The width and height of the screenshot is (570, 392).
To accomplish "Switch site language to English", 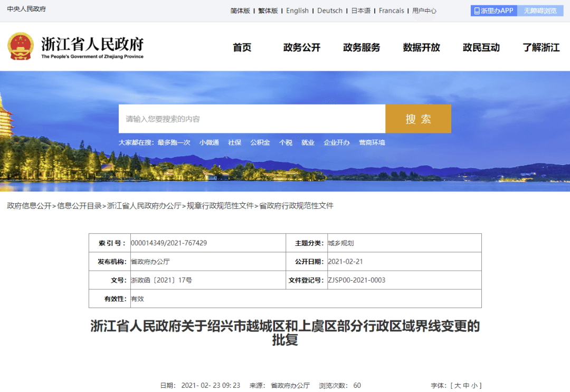I will click(x=297, y=10).
